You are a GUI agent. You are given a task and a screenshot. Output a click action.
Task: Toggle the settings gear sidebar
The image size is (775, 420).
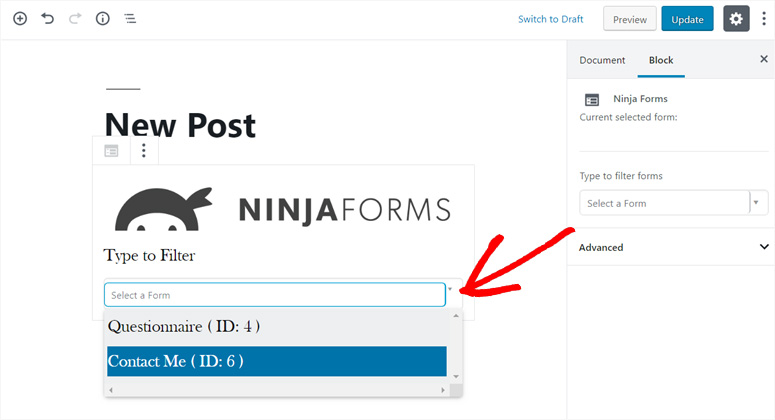[736, 19]
